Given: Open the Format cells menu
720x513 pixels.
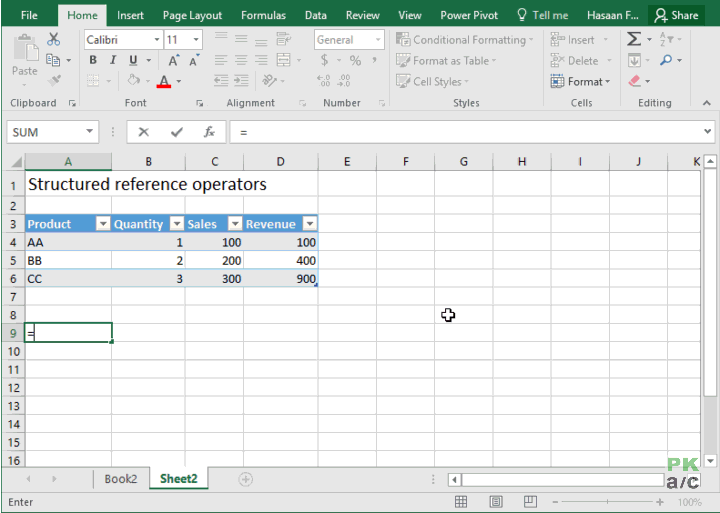Looking at the screenshot, I should [x=580, y=82].
